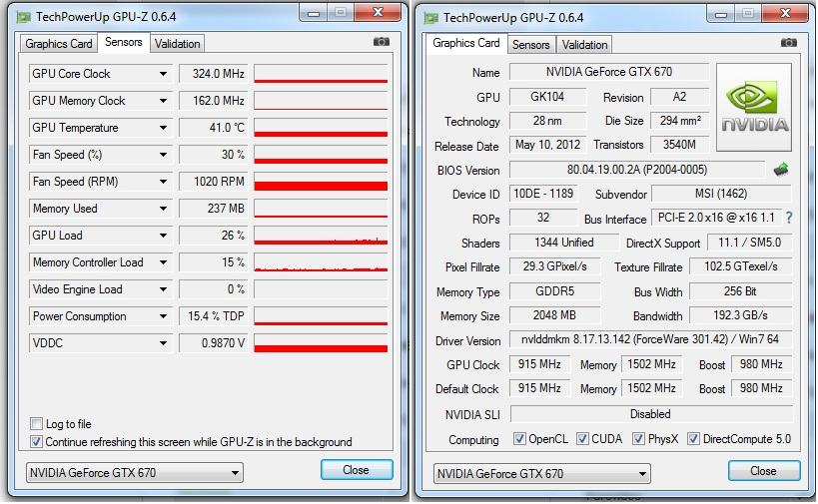Screen dimensions: 818x504
Task: Click the GPU Core Clock history graph
Action: [x=321, y=74]
